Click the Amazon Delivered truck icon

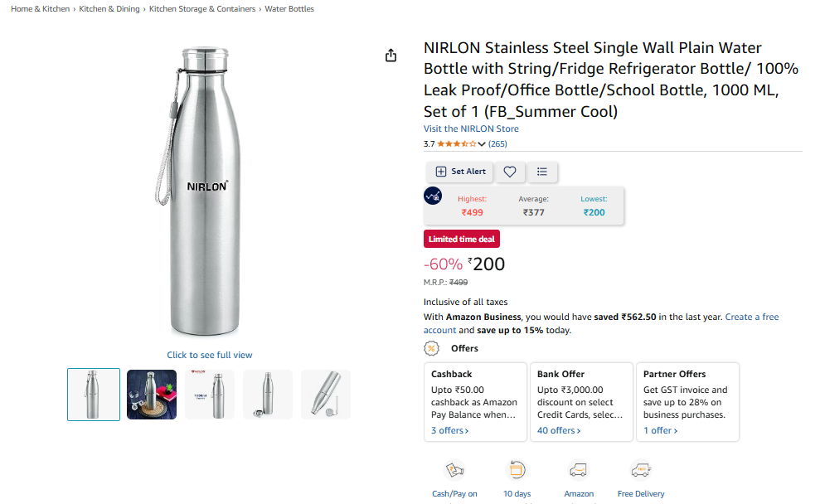point(579,470)
